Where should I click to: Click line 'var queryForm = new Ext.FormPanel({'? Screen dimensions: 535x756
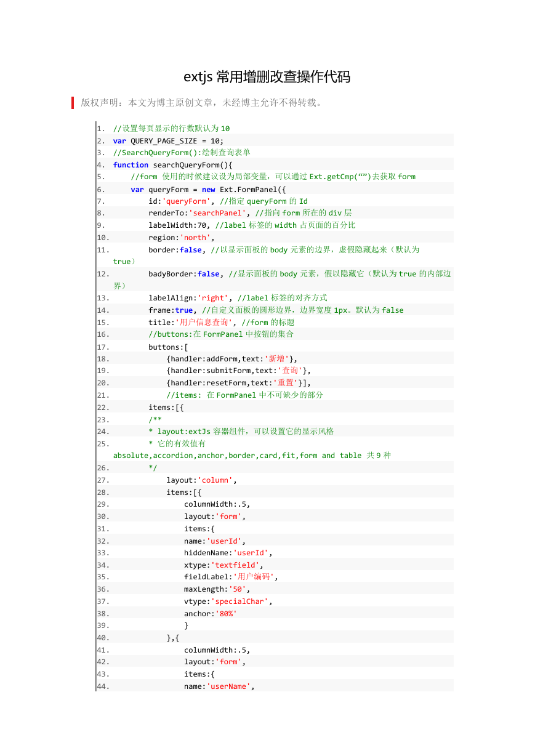point(209,188)
